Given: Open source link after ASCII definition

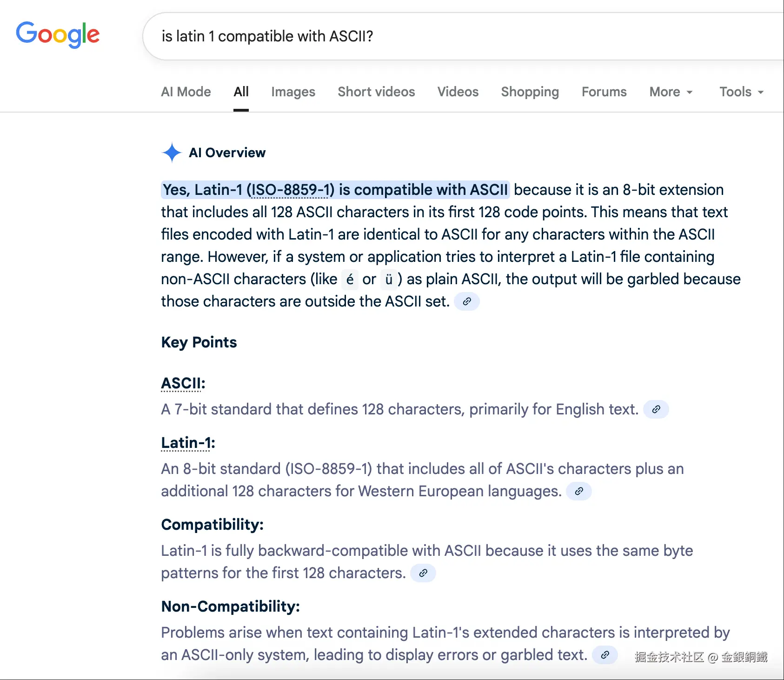Looking at the screenshot, I should pyautogui.click(x=656, y=409).
